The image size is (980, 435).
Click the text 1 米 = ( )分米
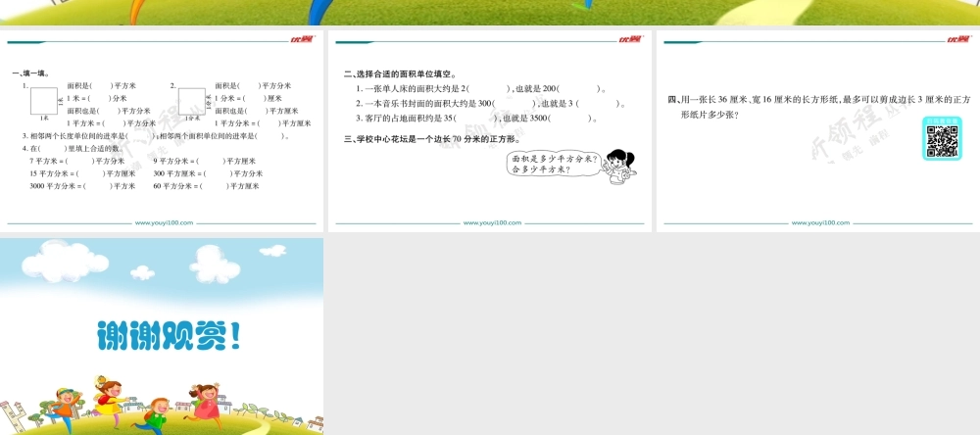click(97, 98)
